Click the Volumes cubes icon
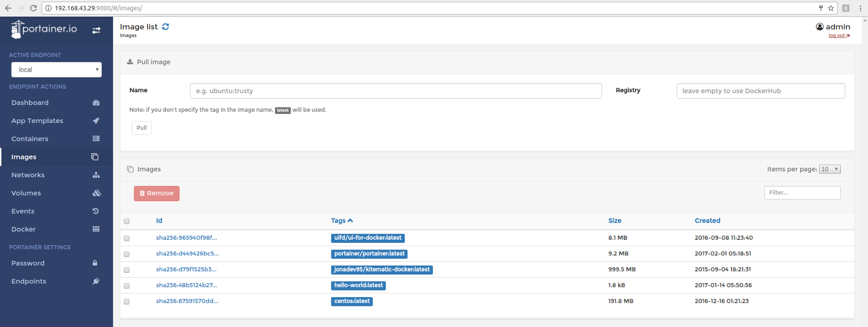 (x=97, y=193)
